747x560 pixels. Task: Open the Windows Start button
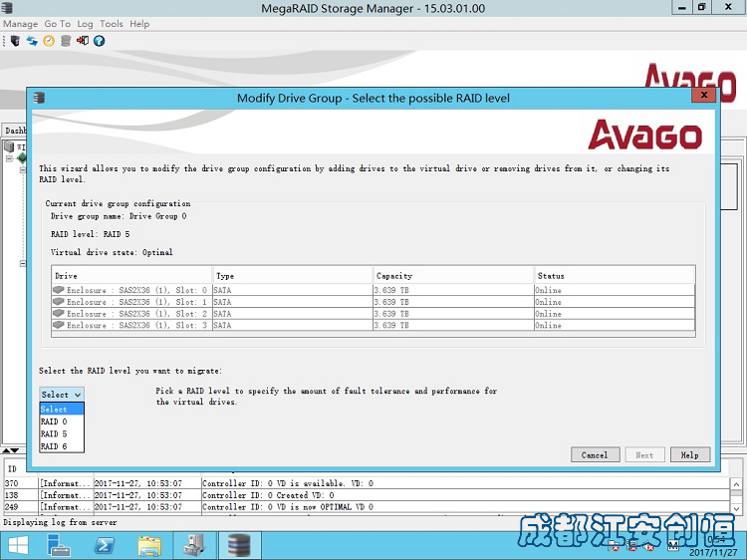point(18,545)
